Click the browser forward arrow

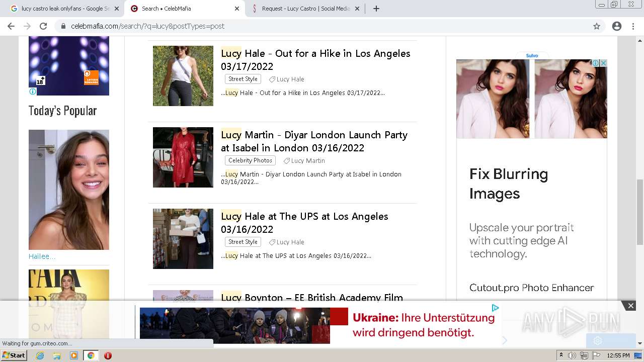point(27,26)
